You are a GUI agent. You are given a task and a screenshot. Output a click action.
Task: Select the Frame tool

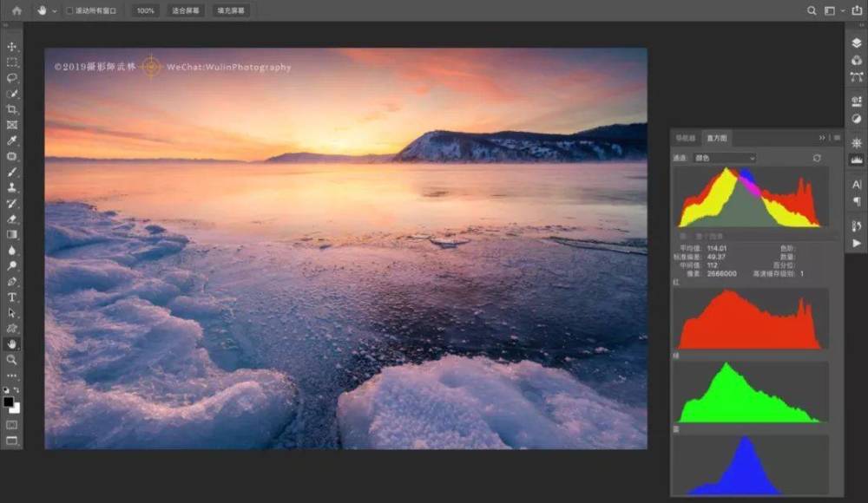tap(11, 125)
